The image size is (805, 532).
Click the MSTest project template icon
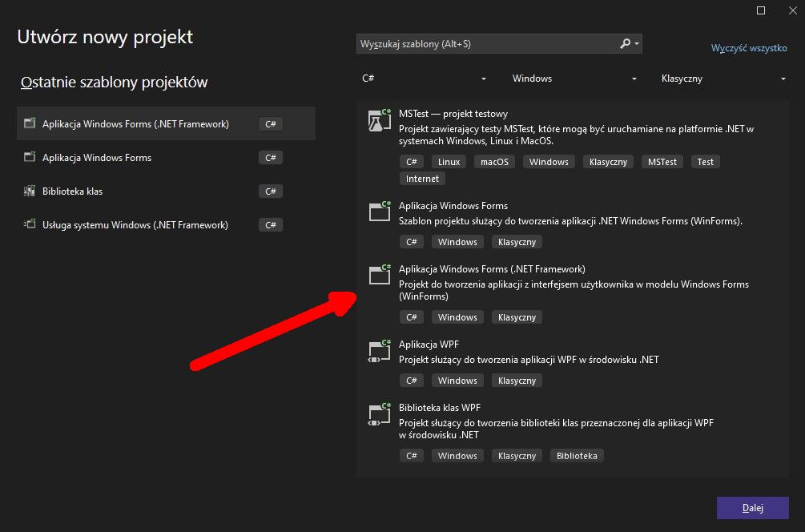(380, 121)
